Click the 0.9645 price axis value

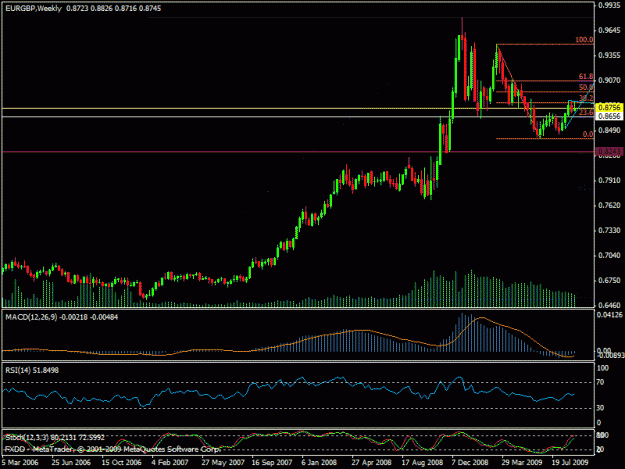point(610,30)
